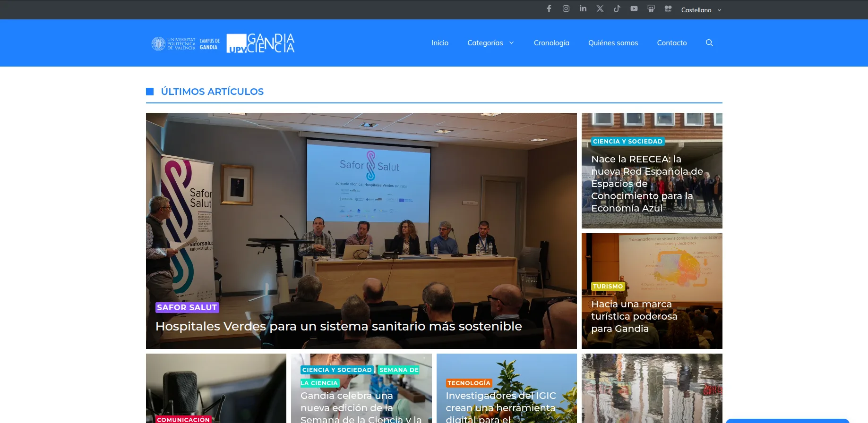868x423 pixels.
Task: Go to the YouTube channel icon
Action: pyautogui.click(x=634, y=8)
